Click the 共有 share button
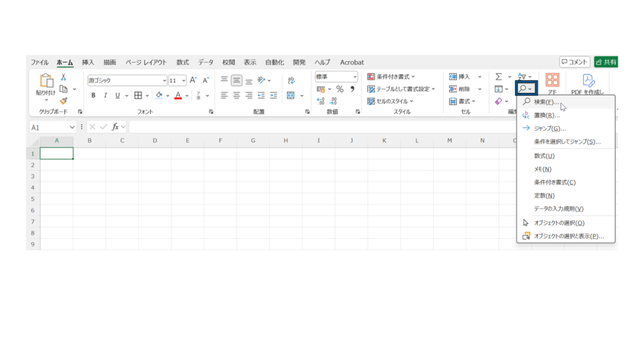The width and height of the screenshot is (644, 362). coord(606,62)
